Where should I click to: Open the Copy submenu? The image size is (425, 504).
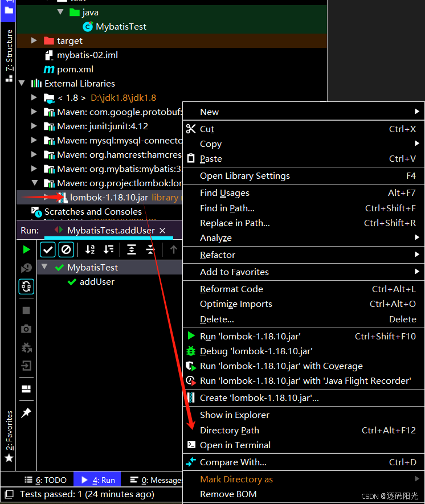click(304, 144)
